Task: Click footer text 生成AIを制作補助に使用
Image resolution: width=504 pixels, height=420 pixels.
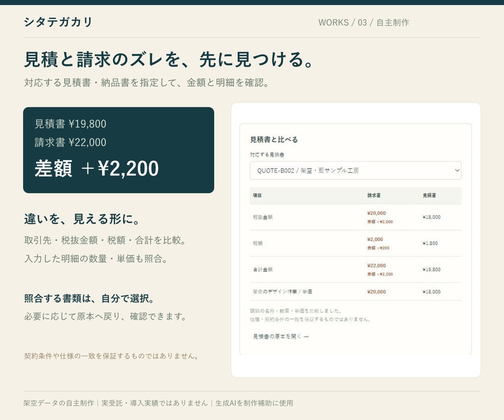Action: click(x=254, y=403)
